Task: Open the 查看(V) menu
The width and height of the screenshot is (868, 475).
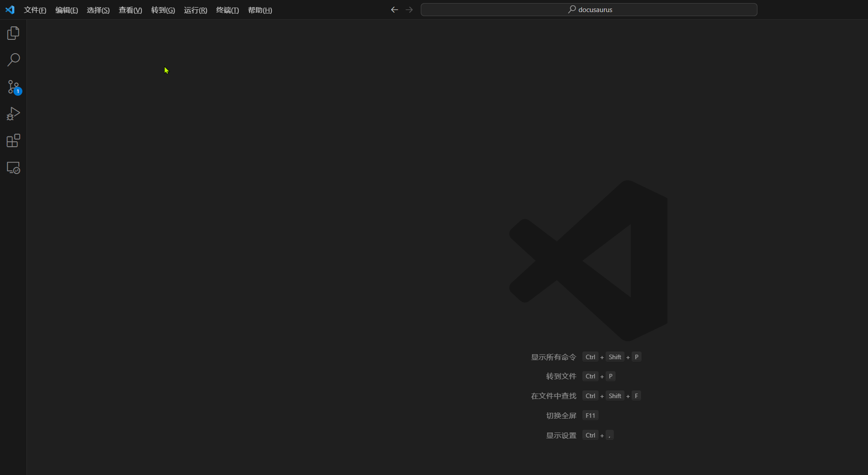Action: point(130,10)
